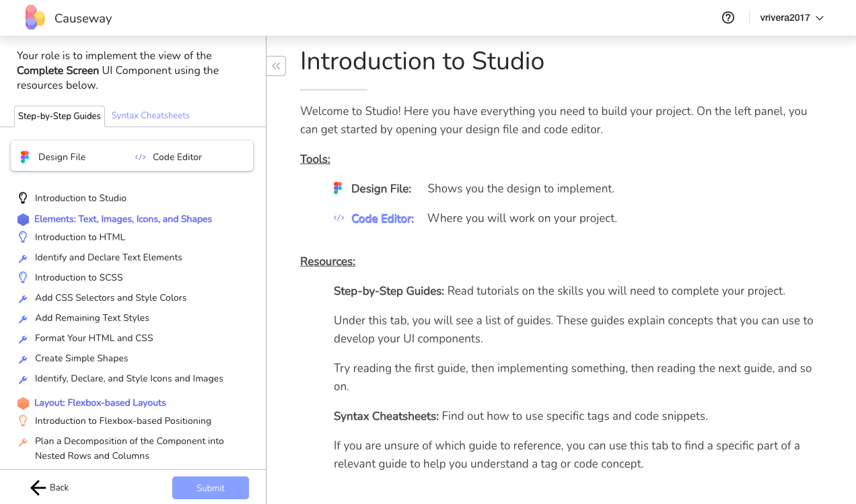Click the Causeway logo icon
This screenshot has width=856, height=504.
pyautogui.click(x=35, y=17)
